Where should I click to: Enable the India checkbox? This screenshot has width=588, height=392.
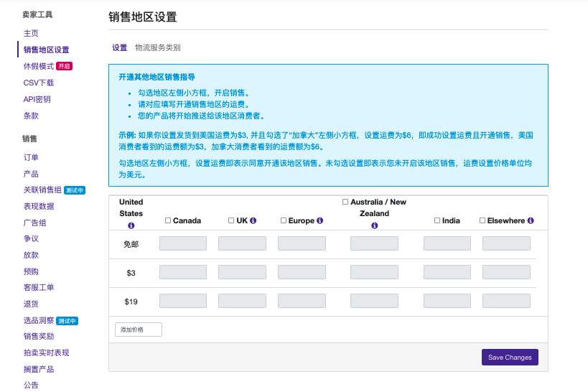tap(437, 220)
